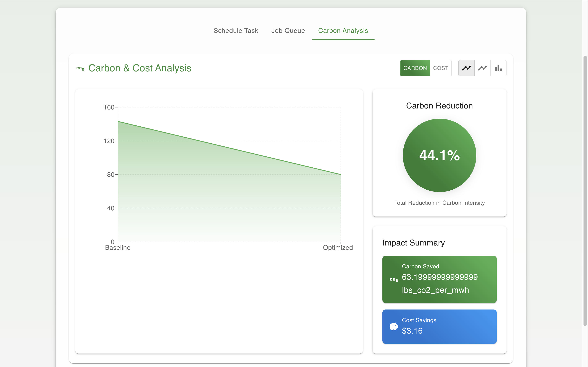Open the Schedule Task tab
The image size is (588, 367).
point(236,31)
